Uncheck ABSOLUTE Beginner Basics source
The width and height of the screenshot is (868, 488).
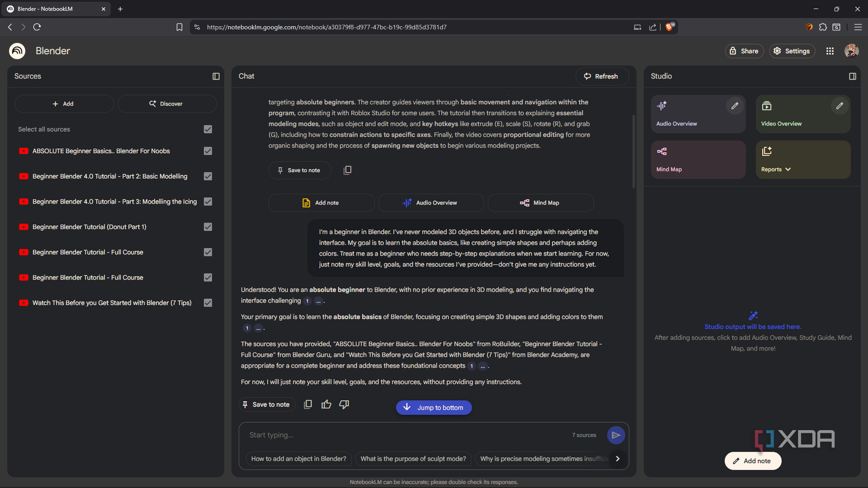208,151
